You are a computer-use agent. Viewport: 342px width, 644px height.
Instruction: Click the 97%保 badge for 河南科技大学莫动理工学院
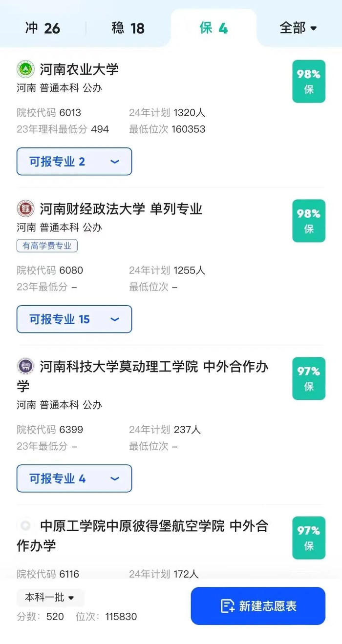(x=308, y=379)
